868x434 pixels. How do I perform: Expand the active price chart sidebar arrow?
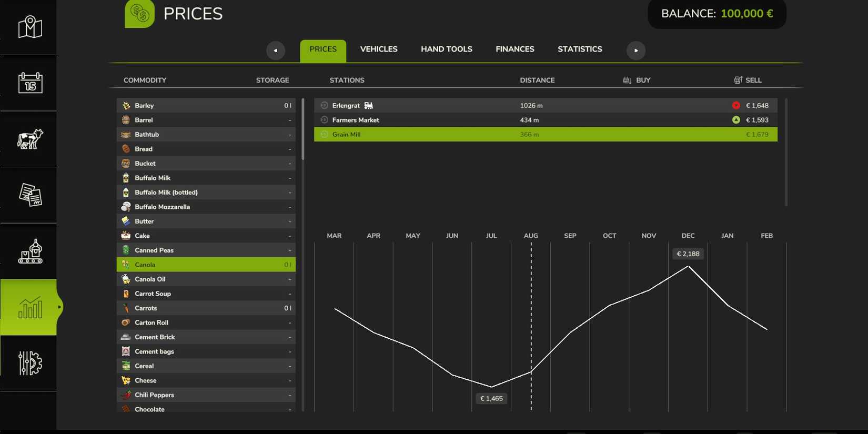pyautogui.click(x=59, y=307)
